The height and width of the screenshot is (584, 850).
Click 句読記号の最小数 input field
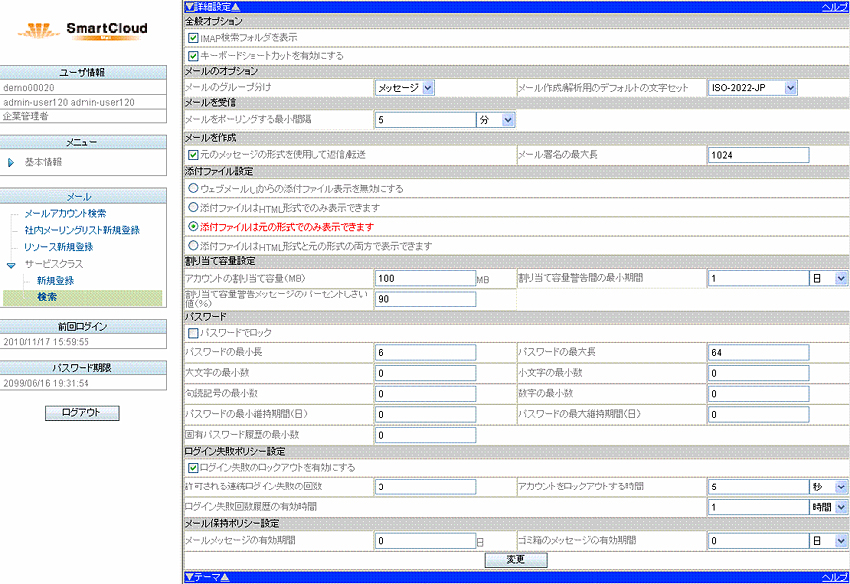425,394
